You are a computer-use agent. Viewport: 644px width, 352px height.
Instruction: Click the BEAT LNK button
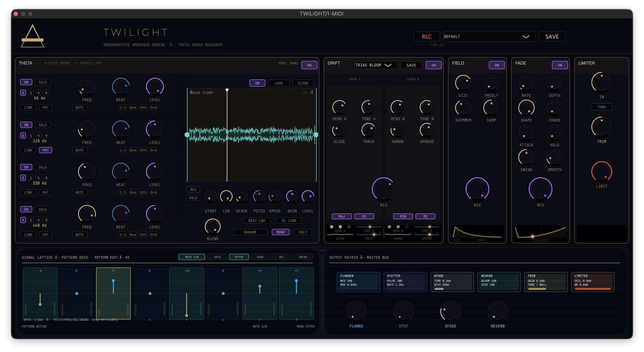(x=257, y=220)
